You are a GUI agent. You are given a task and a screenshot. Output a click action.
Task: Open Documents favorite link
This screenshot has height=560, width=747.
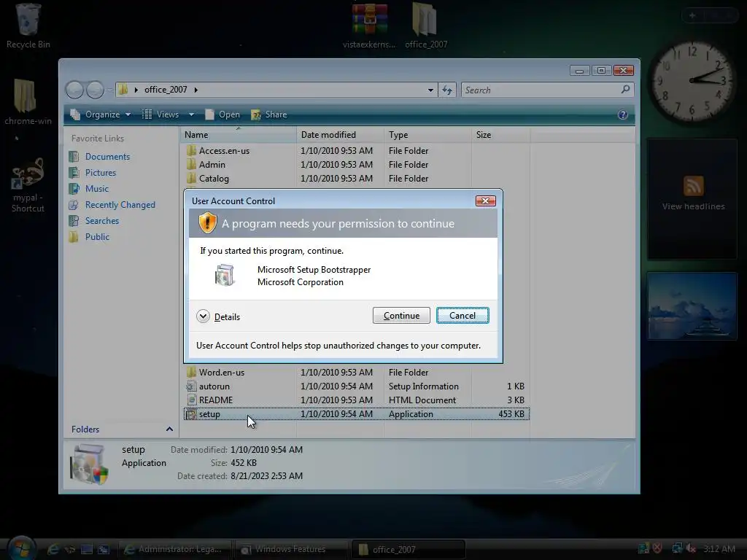(x=107, y=157)
